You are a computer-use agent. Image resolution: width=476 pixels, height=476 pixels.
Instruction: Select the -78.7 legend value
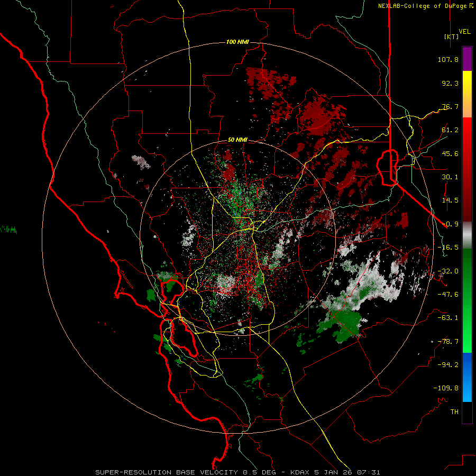point(448,342)
